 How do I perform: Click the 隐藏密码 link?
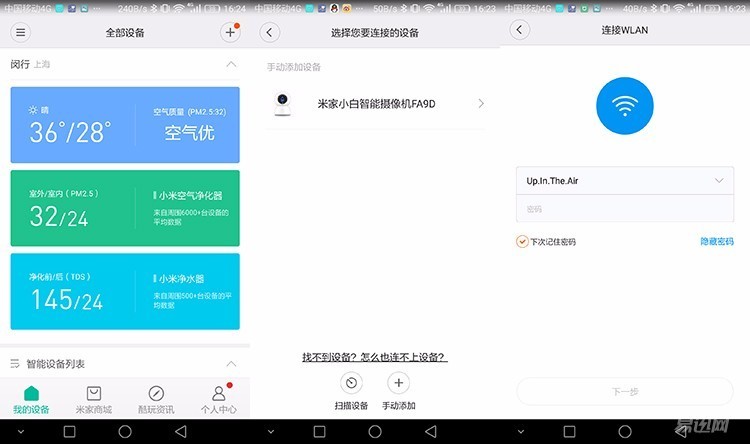click(717, 242)
